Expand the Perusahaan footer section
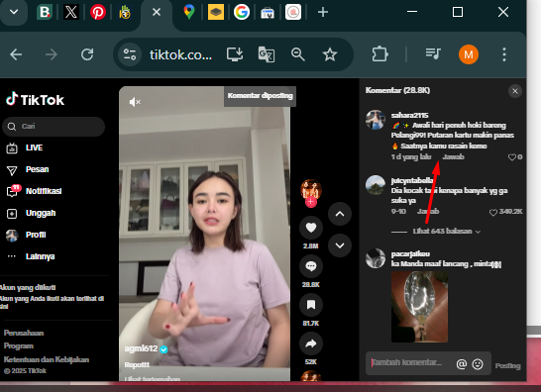This screenshot has height=392, width=541. [x=24, y=333]
